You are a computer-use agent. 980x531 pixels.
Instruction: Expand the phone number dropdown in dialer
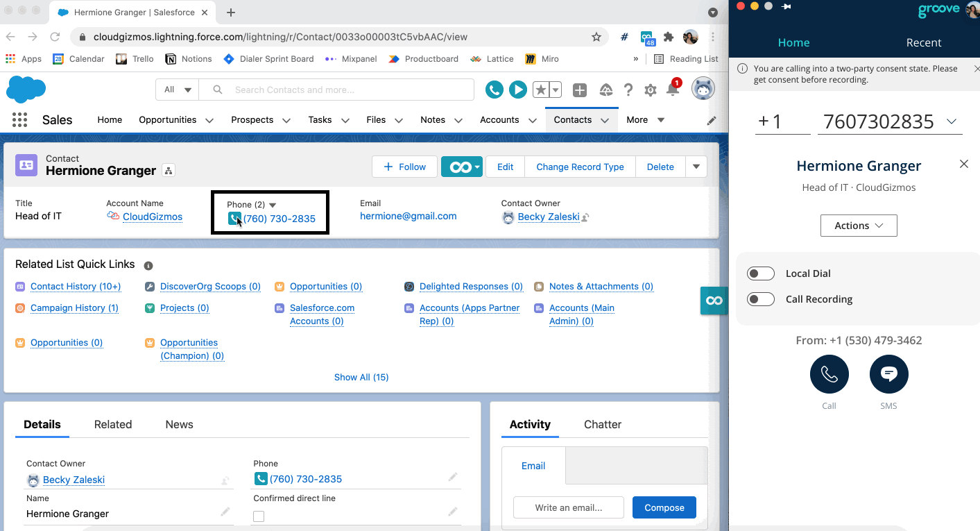952,122
